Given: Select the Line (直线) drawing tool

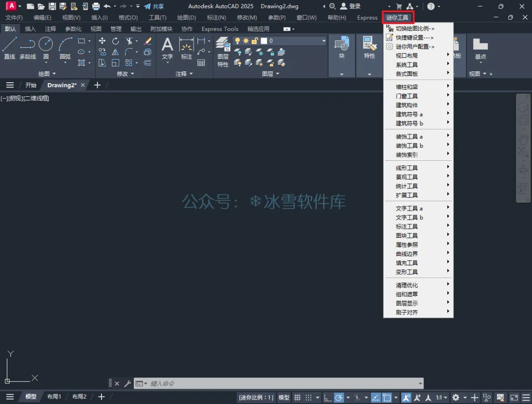Looking at the screenshot, I should [9, 48].
